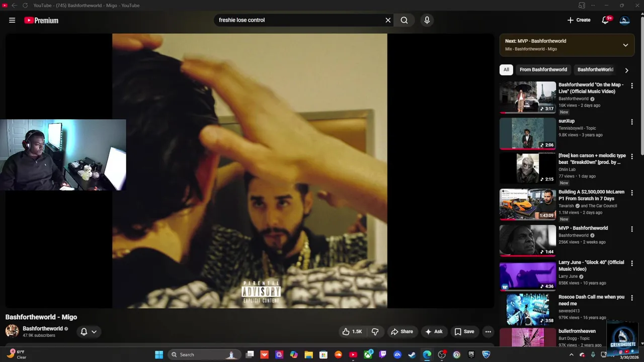Open the Create menu

point(579,20)
